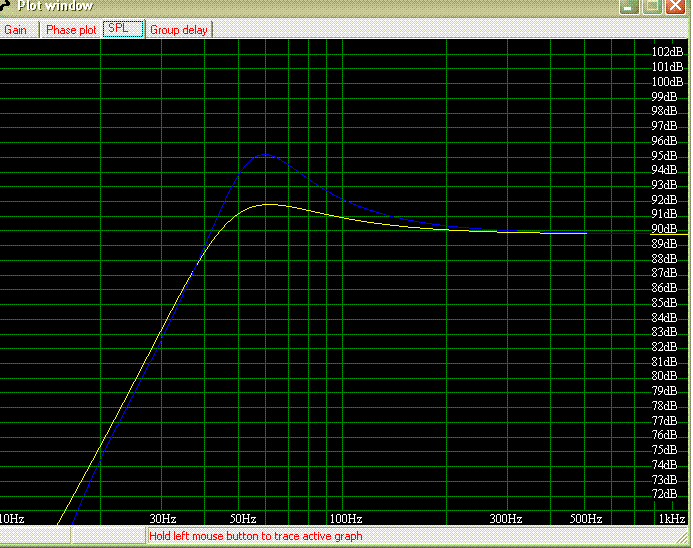The image size is (693, 548).
Task: Maximize the Plot window
Action: [652, 6]
